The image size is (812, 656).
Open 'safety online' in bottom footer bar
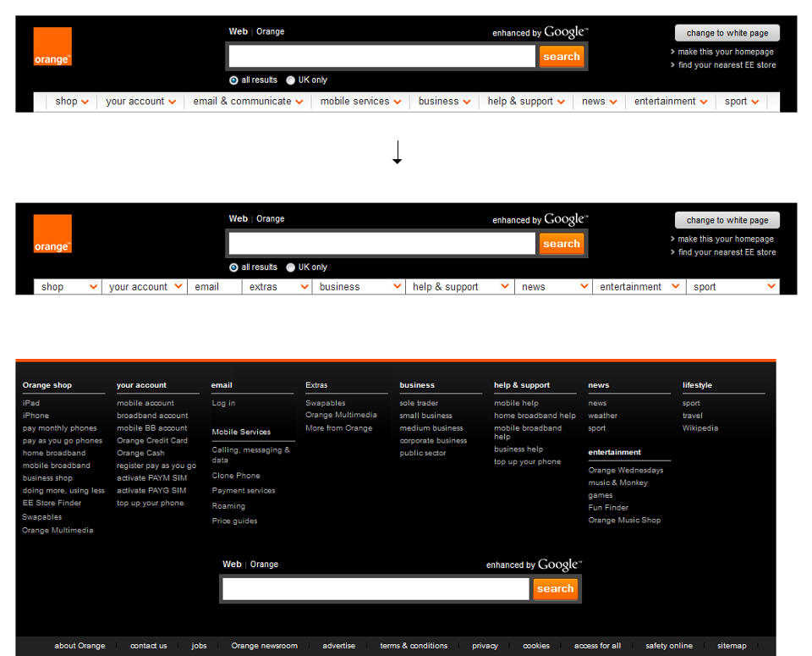pyautogui.click(x=669, y=646)
